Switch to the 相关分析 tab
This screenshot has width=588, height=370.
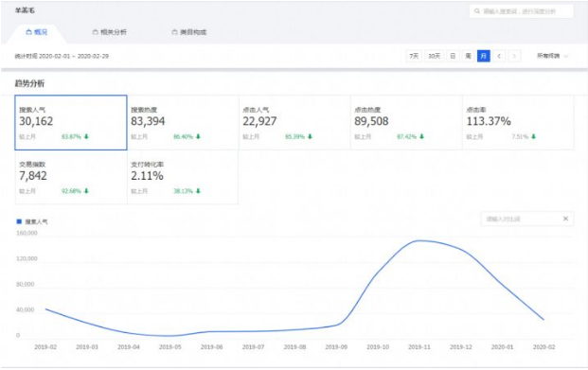(110, 32)
